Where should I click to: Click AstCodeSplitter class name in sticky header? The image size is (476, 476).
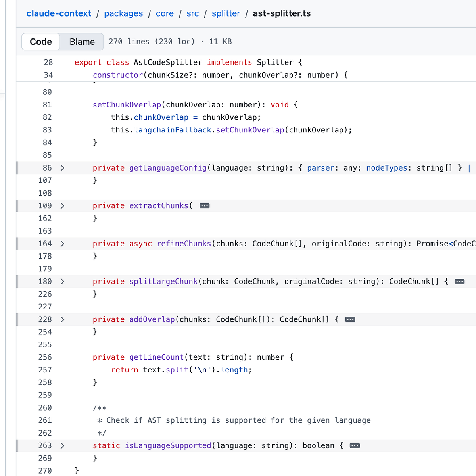(x=168, y=62)
